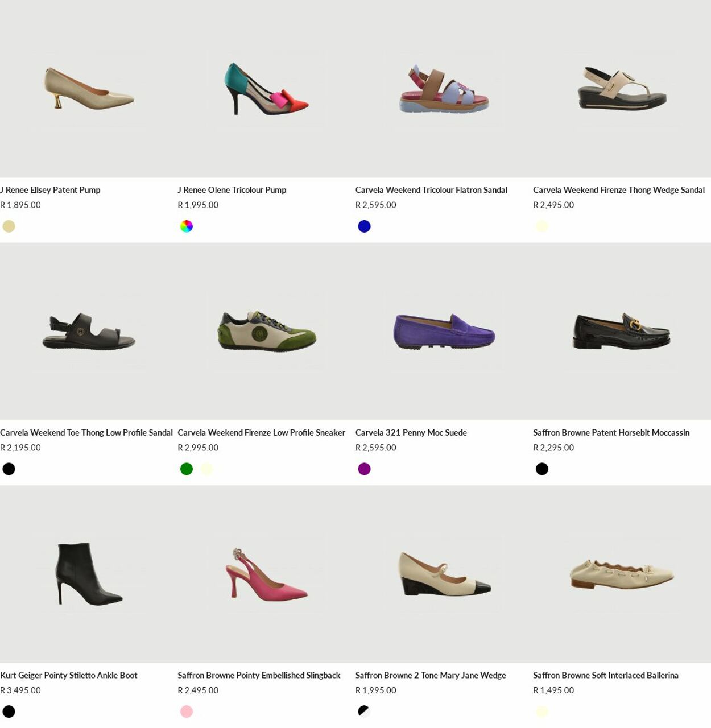This screenshot has height=728, width=711.
Task: Select the black swatch for Pointy Stiletto Ankle Boot
Action: coord(9,712)
